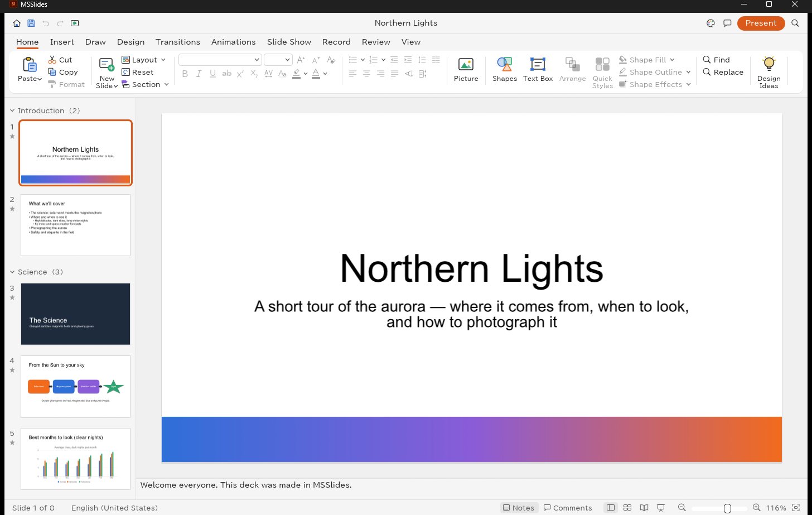Image resolution: width=812 pixels, height=515 pixels.
Task: Redo the last action
Action: [x=60, y=23]
